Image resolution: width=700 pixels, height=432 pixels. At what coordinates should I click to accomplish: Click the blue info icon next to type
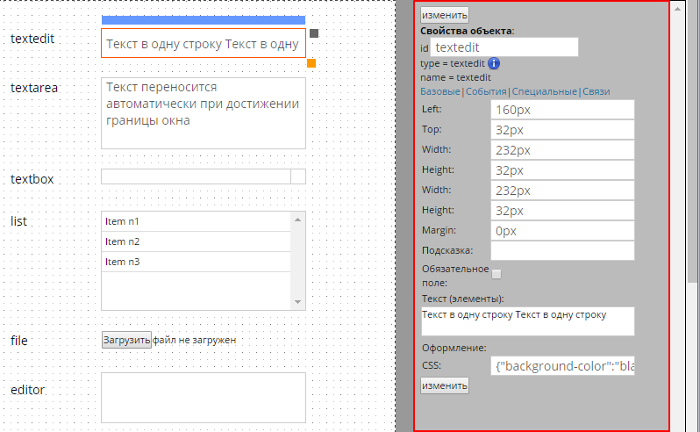pos(494,64)
